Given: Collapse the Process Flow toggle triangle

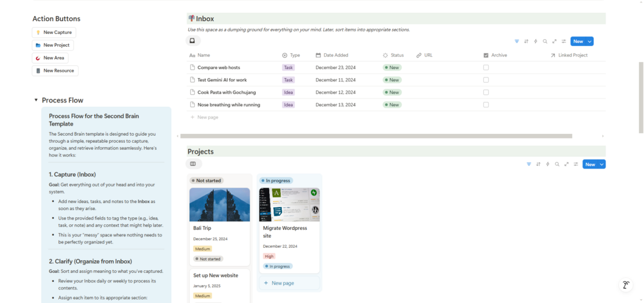Looking at the screenshot, I should (36, 100).
